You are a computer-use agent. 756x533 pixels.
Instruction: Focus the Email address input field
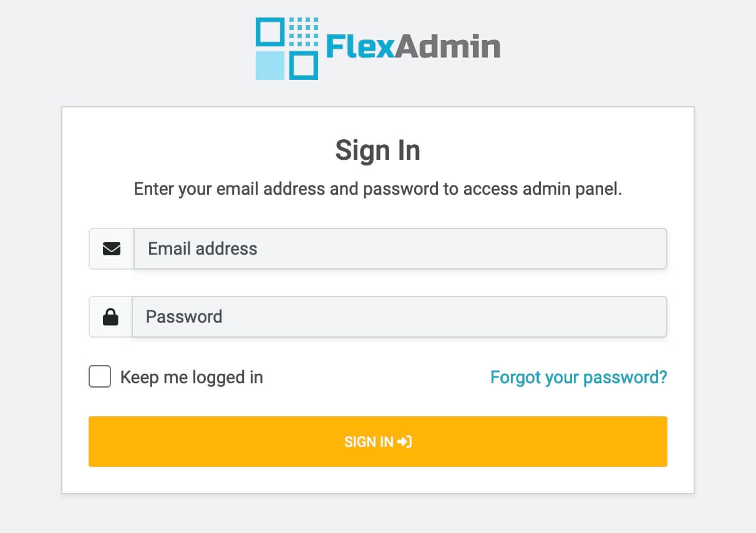(x=400, y=249)
